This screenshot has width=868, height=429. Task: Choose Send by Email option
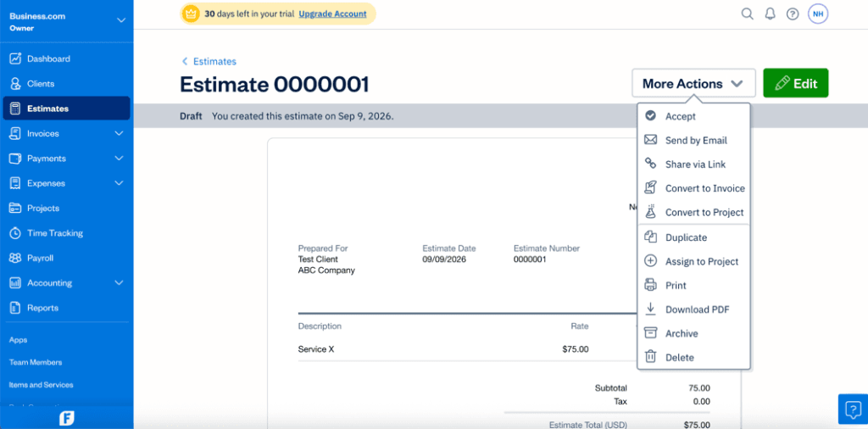693,140
